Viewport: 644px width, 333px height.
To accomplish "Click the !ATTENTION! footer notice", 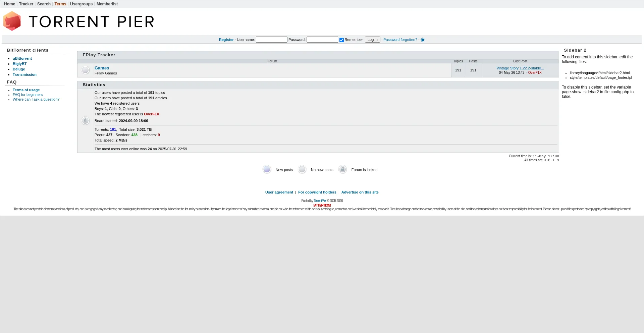I will click(322, 205).
